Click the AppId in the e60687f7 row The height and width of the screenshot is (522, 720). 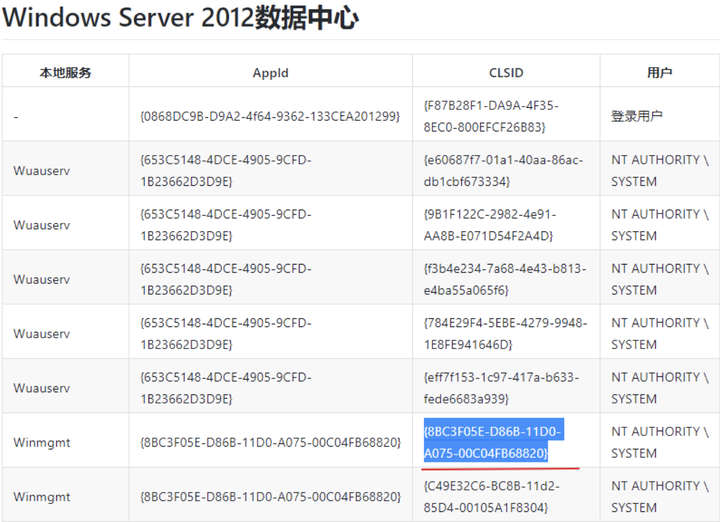coord(225,171)
